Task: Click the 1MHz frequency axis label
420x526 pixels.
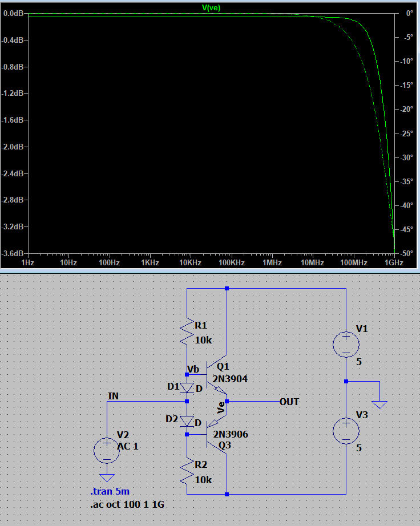Action: (x=272, y=262)
